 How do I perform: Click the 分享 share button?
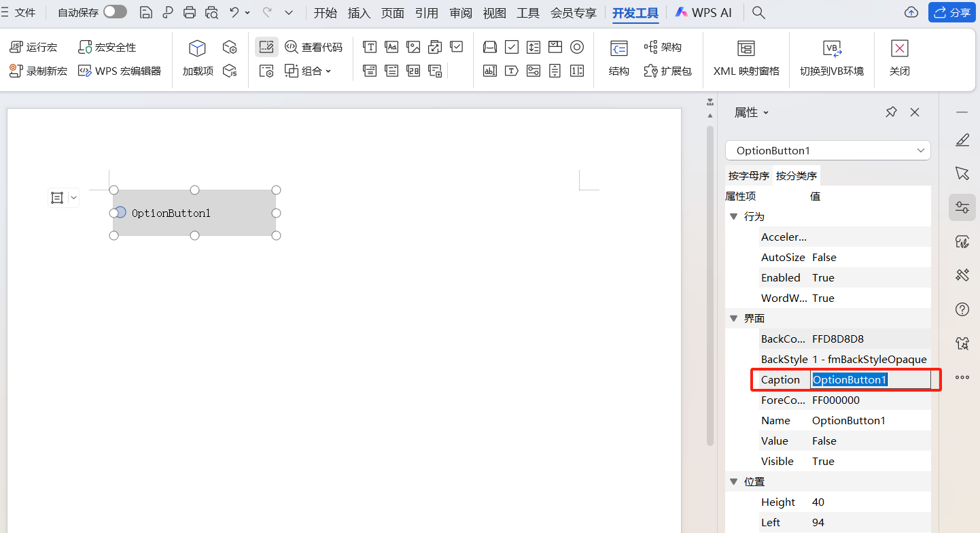pos(951,12)
